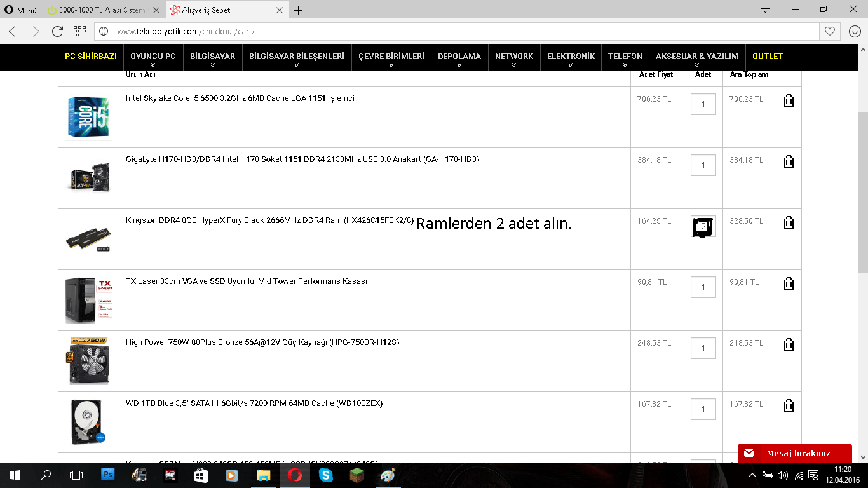Open the DEPOLAMA dropdown menu
The width and height of the screenshot is (868, 488).
coord(459,57)
